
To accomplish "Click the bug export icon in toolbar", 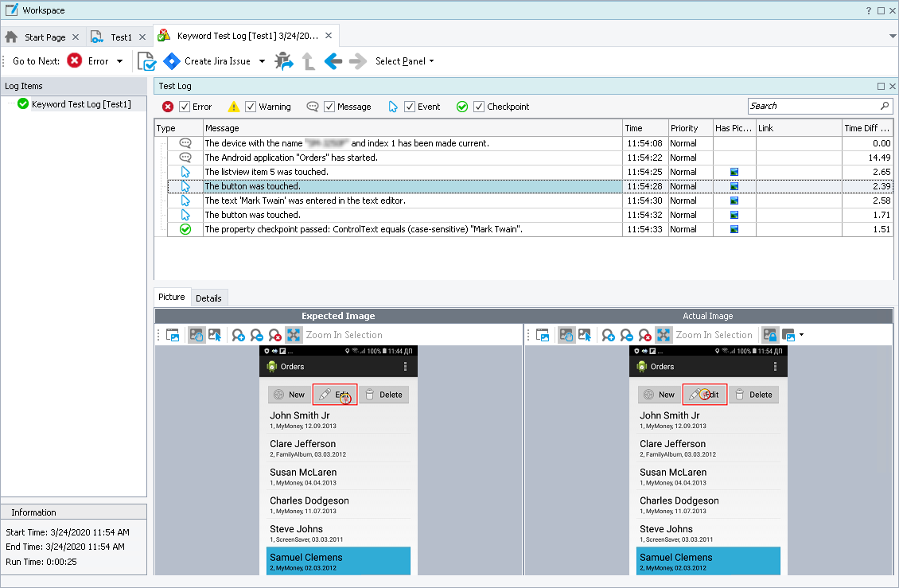I will tap(284, 61).
